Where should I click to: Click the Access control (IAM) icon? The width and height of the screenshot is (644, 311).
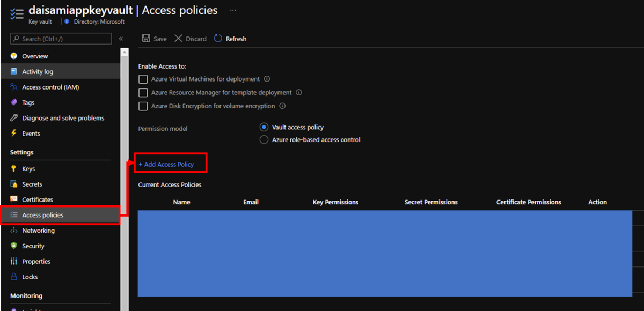[x=14, y=87]
